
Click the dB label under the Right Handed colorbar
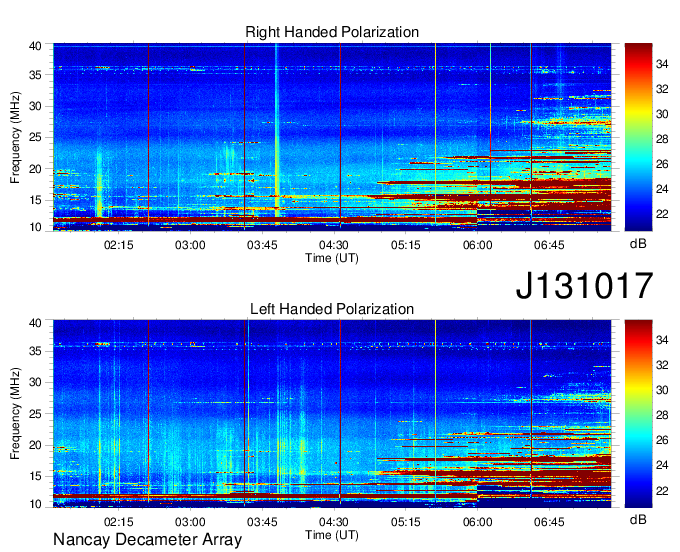coord(638,244)
